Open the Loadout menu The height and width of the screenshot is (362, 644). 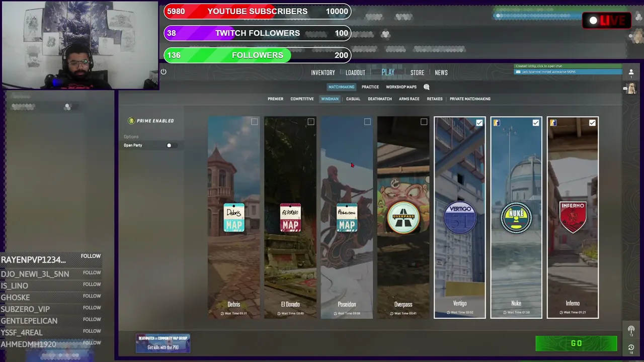[355, 73]
